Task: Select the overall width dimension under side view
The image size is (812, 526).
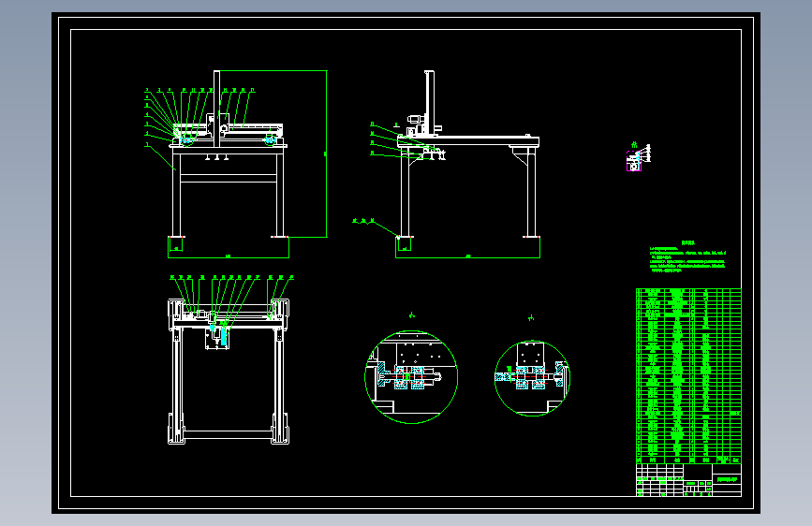Action: (x=467, y=256)
